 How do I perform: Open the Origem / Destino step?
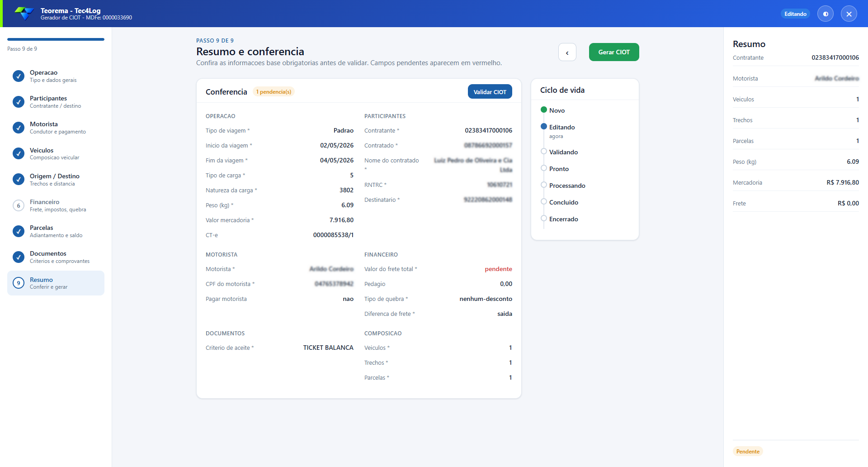(56, 180)
